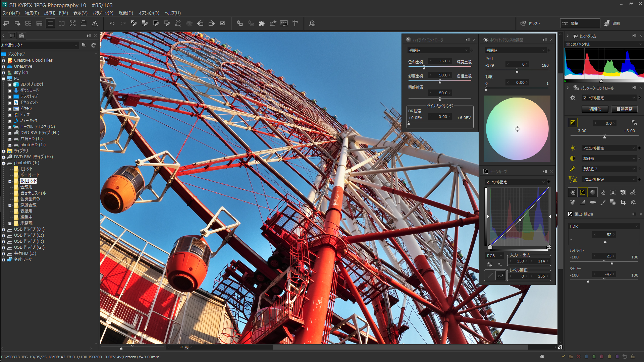Open the tone curve sub-control icon
644x362 pixels.
[x=583, y=192]
